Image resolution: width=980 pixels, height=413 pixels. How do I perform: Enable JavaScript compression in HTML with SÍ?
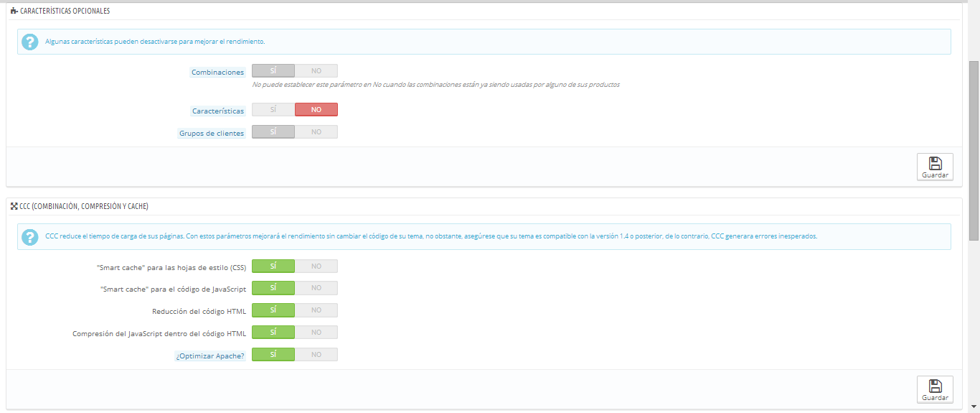273,333
